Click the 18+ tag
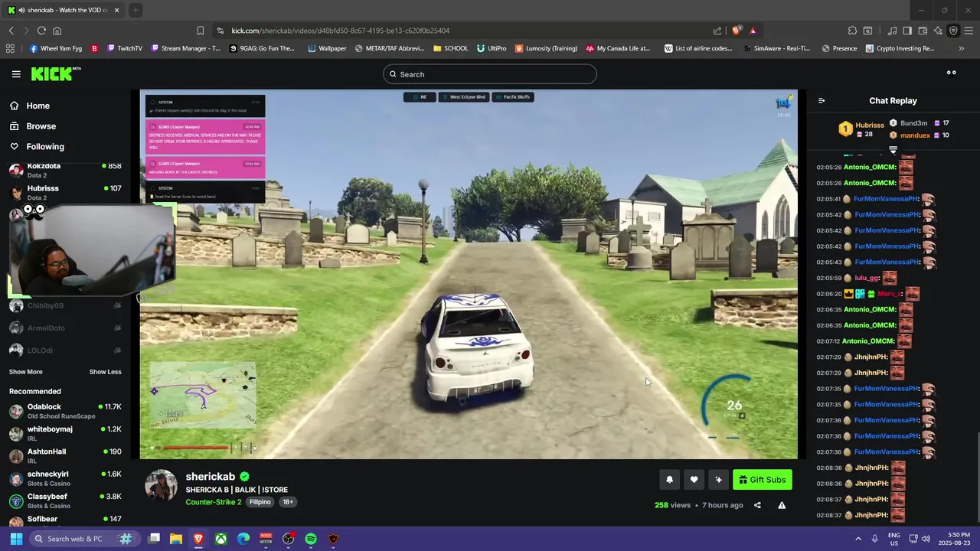Viewport: 980px width, 551px height. click(x=288, y=502)
